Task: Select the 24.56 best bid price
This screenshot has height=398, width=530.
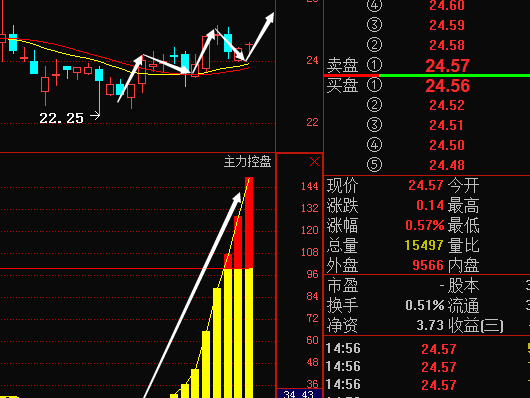Action: click(447, 86)
